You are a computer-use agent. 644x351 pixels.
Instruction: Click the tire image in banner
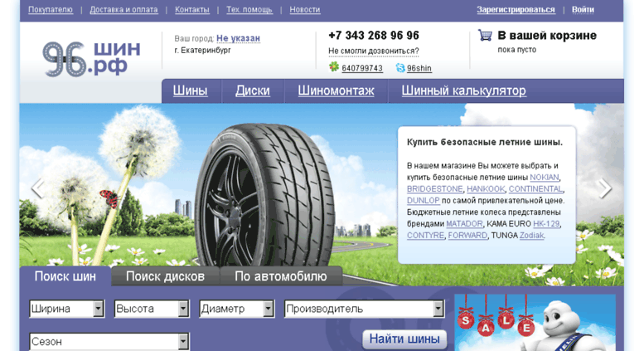tap(264, 197)
